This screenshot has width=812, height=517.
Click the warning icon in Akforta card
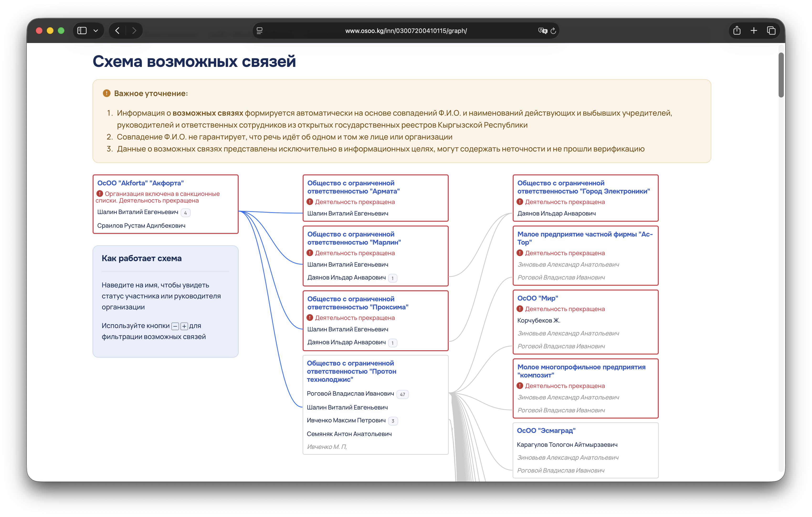tap(100, 193)
